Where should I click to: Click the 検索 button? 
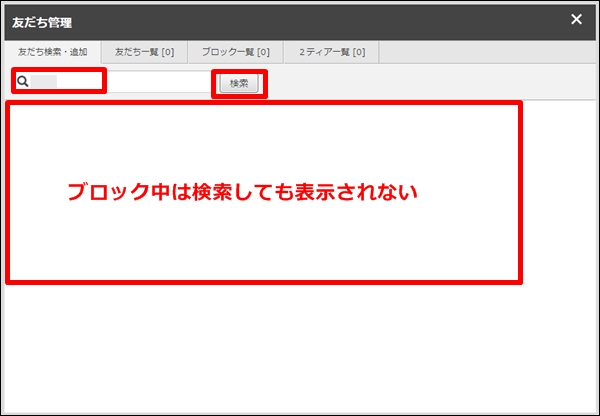[239, 83]
